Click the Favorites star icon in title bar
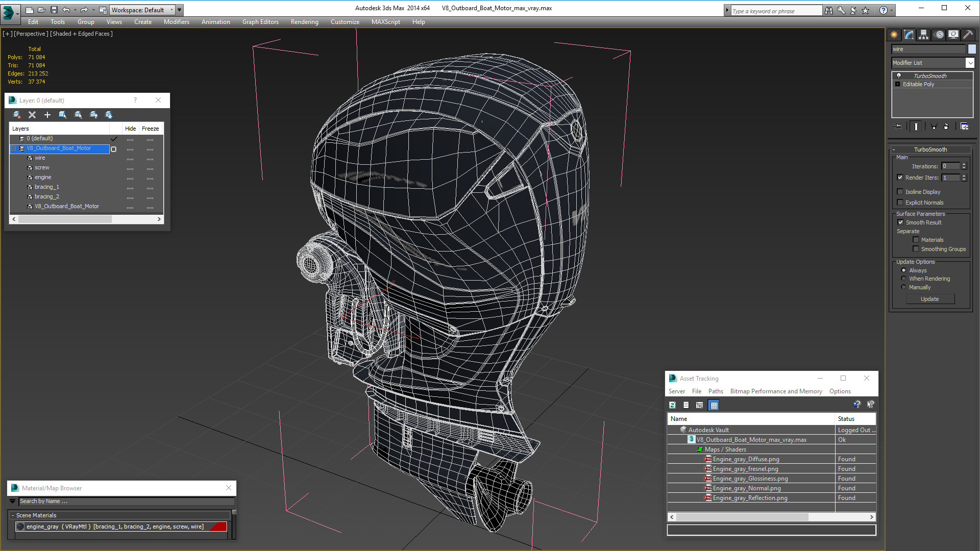This screenshot has height=551, width=980. 866,10
